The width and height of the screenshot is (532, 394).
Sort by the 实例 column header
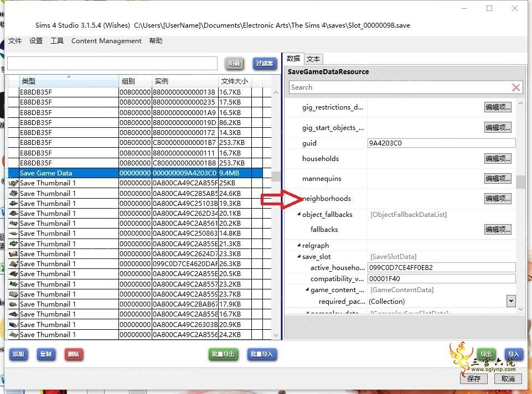[x=185, y=81]
